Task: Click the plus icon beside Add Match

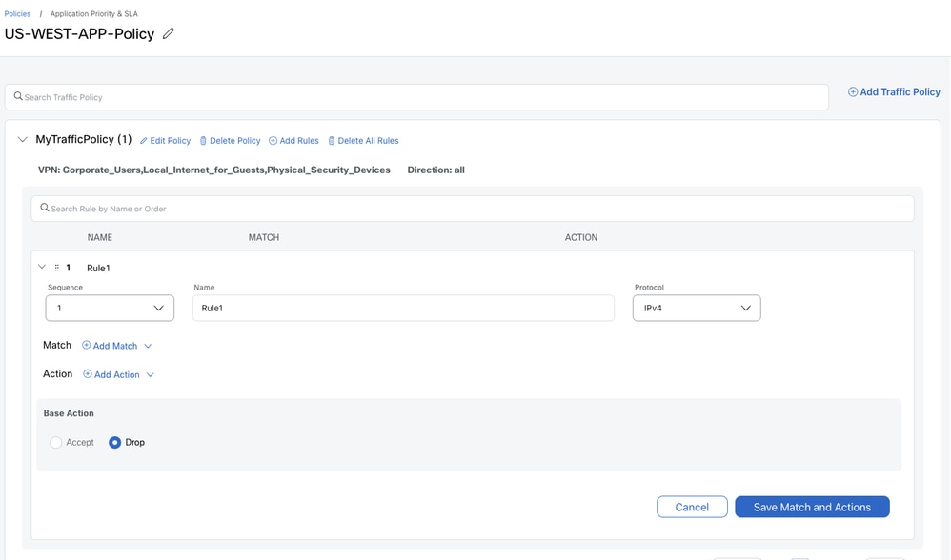Action: (86, 345)
